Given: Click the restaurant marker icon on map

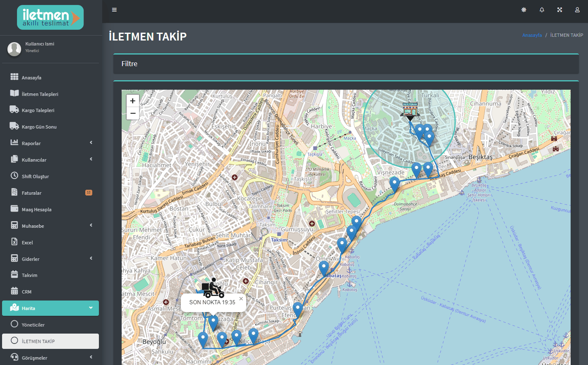Looking at the screenshot, I should (x=410, y=111).
